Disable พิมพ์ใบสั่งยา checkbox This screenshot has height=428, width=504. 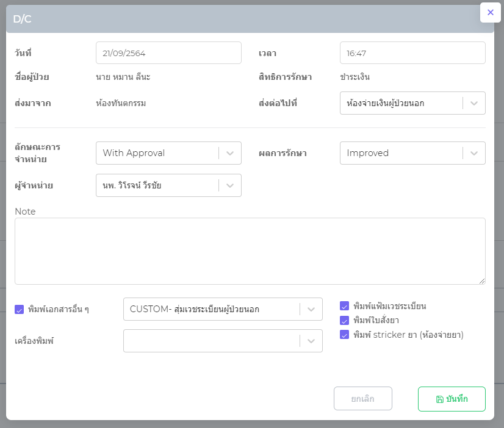click(x=345, y=320)
